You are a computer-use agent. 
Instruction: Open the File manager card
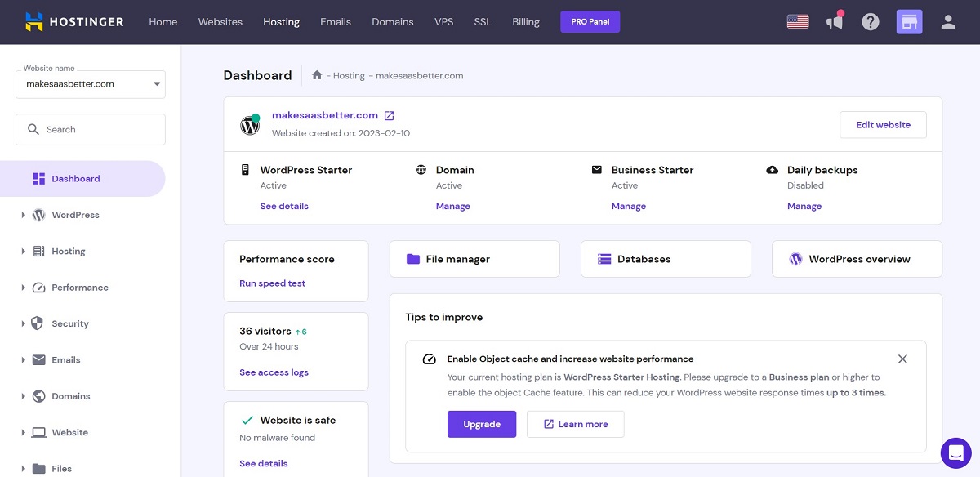[x=474, y=259]
